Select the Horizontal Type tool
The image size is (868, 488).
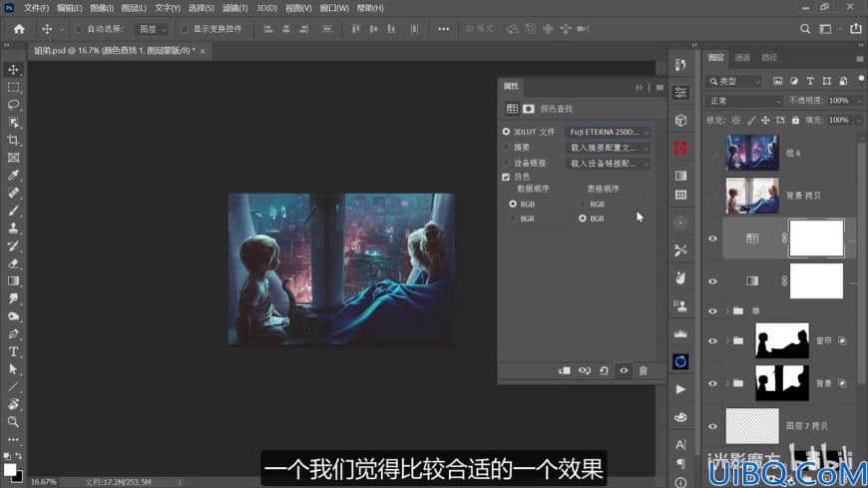[x=13, y=351]
